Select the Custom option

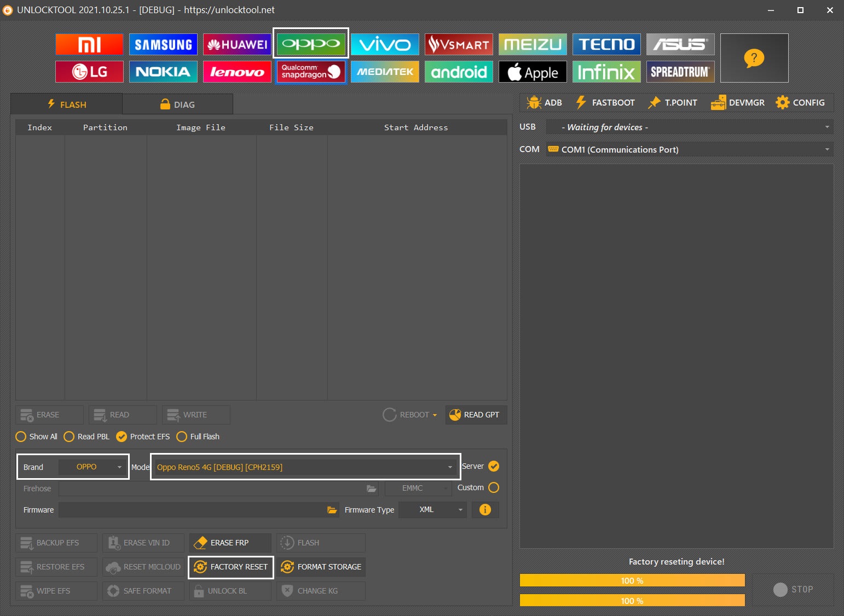[494, 487]
